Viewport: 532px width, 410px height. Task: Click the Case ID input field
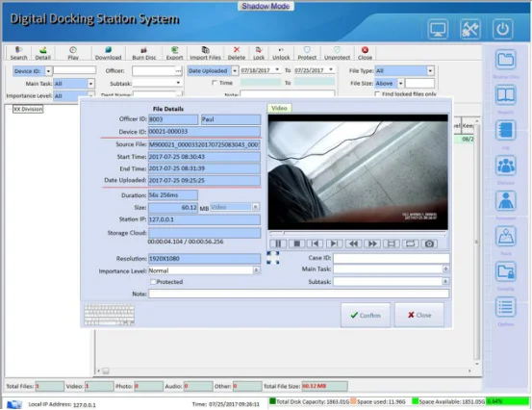[392, 258]
